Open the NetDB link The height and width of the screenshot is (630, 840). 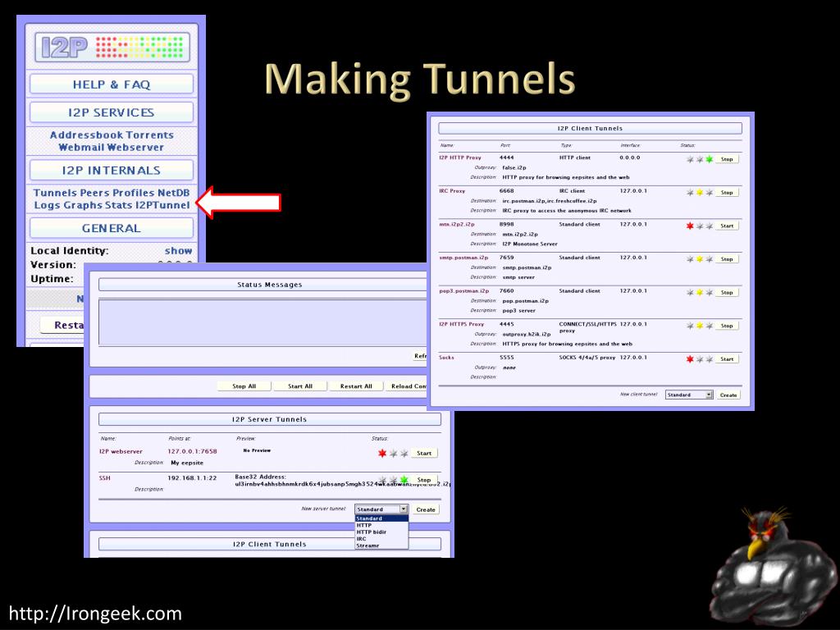174,193
